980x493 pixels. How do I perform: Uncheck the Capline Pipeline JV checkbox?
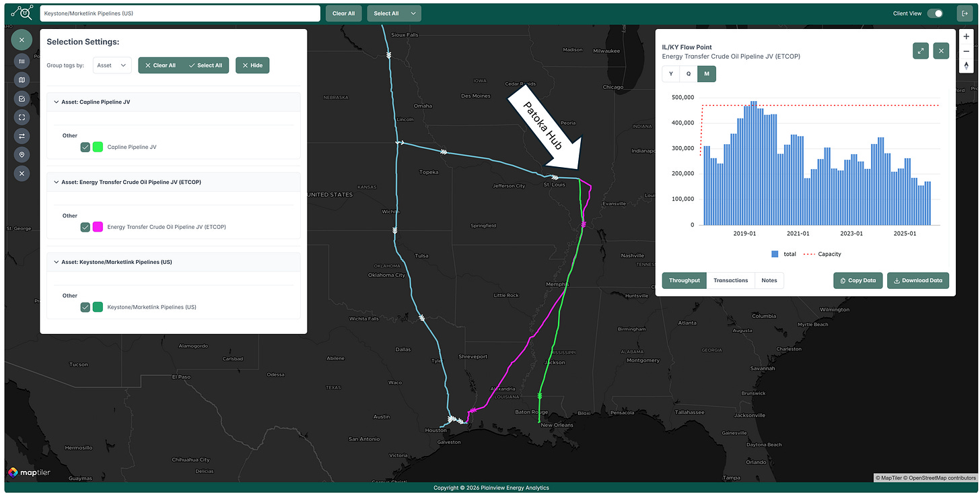click(85, 147)
